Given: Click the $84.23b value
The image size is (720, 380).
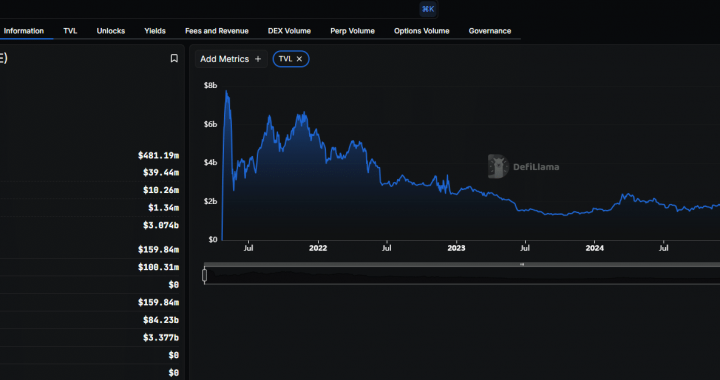Looking at the screenshot, I should click(161, 320).
